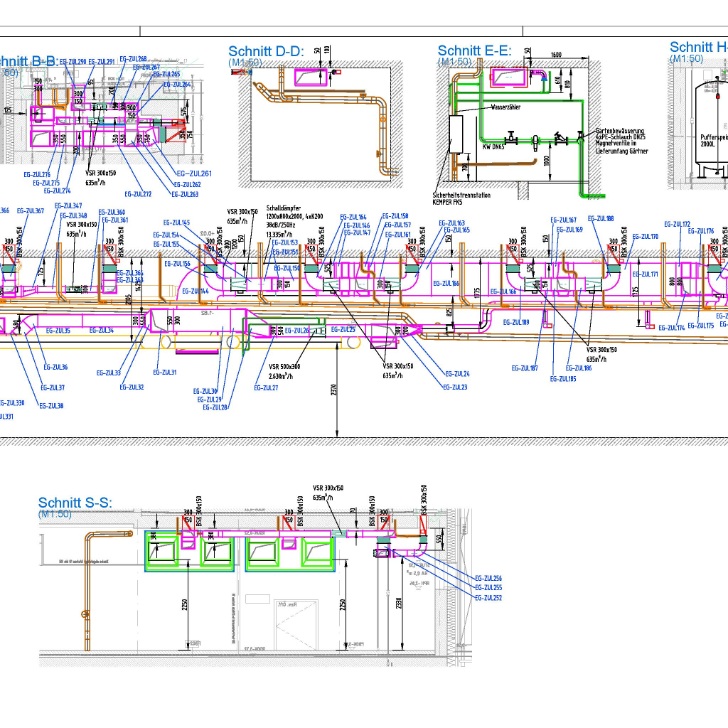728x728 pixels.
Task: Click the 'VSR 500x300' annotation
Action: 283,367
